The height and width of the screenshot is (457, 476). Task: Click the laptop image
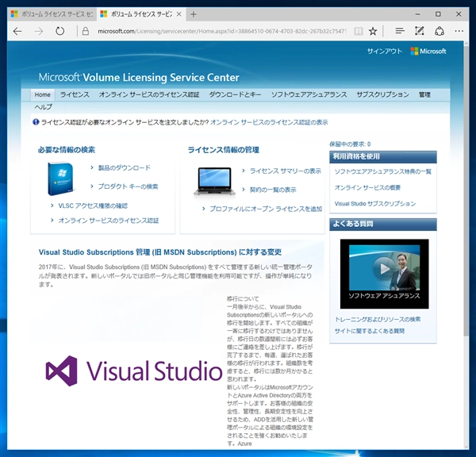pyautogui.click(x=215, y=182)
